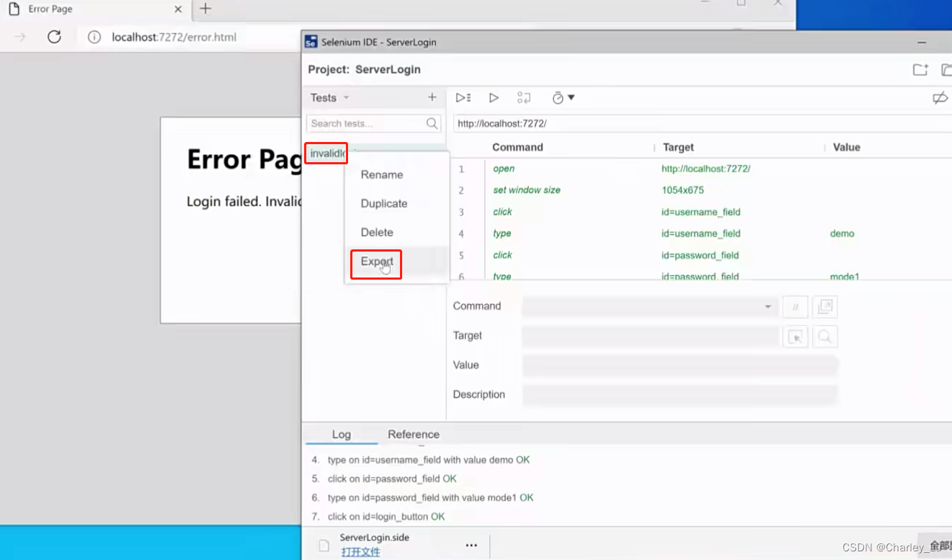Click ServerLogin.side file icon in downloads

(324, 546)
